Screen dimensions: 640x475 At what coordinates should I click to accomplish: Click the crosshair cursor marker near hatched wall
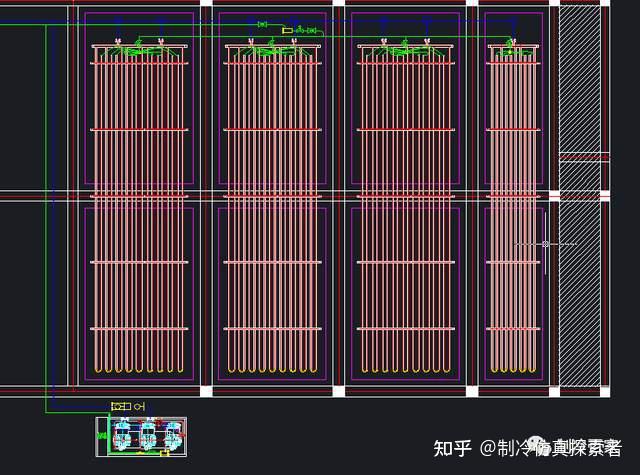pyautogui.click(x=545, y=244)
